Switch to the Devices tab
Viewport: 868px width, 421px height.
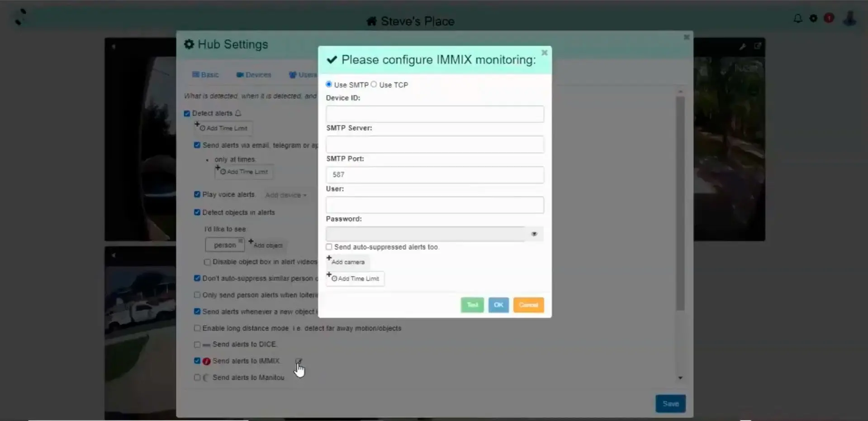[254, 75]
